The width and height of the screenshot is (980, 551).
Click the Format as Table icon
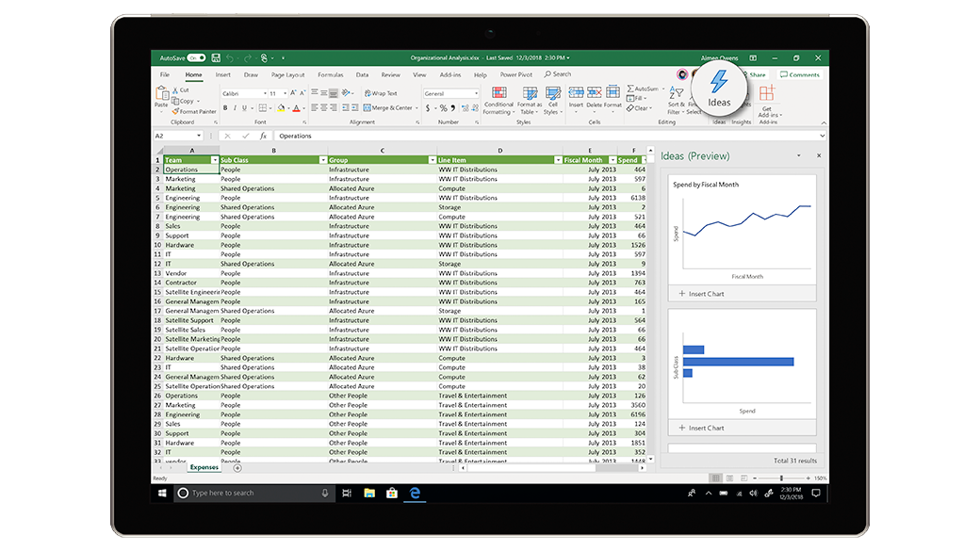pyautogui.click(x=530, y=98)
